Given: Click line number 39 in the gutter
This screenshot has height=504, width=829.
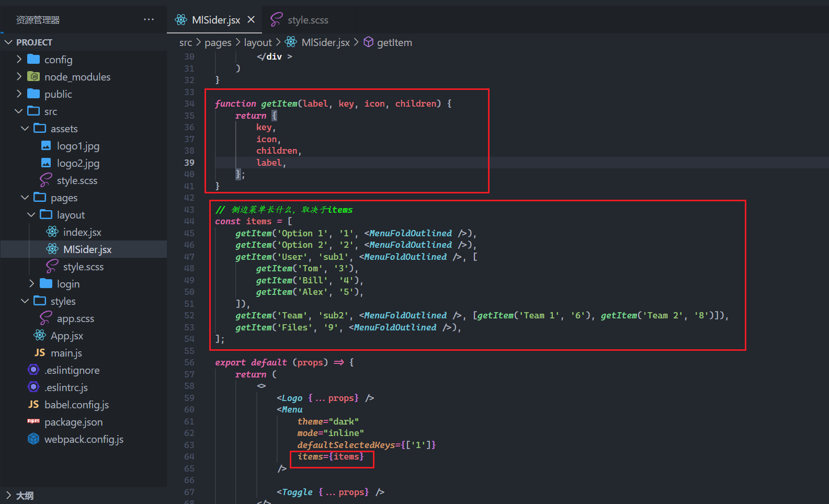Looking at the screenshot, I should 189,163.
